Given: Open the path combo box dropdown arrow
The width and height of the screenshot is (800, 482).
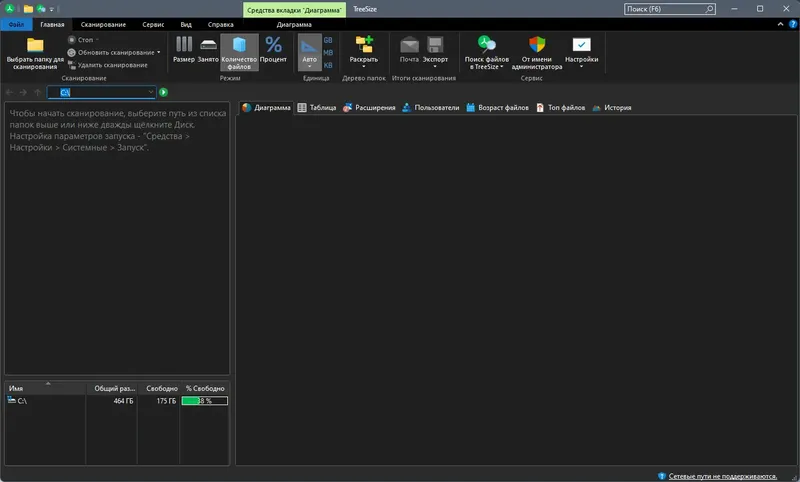Looking at the screenshot, I should (x=151, y=92).
